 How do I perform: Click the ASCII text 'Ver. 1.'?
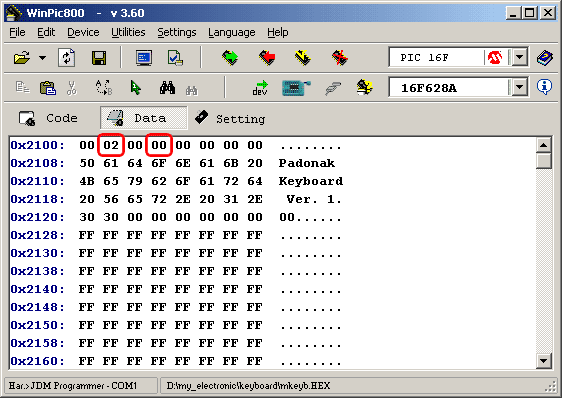[314, 199]
